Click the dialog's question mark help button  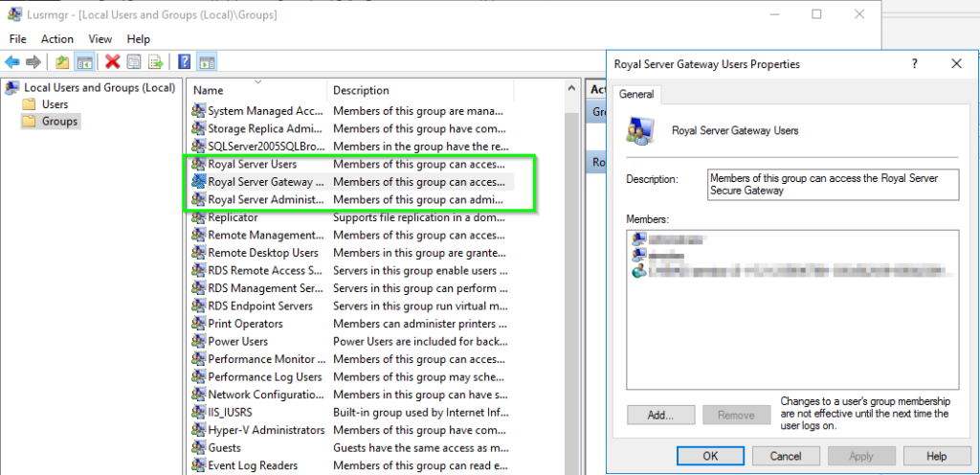pos(914,63)
